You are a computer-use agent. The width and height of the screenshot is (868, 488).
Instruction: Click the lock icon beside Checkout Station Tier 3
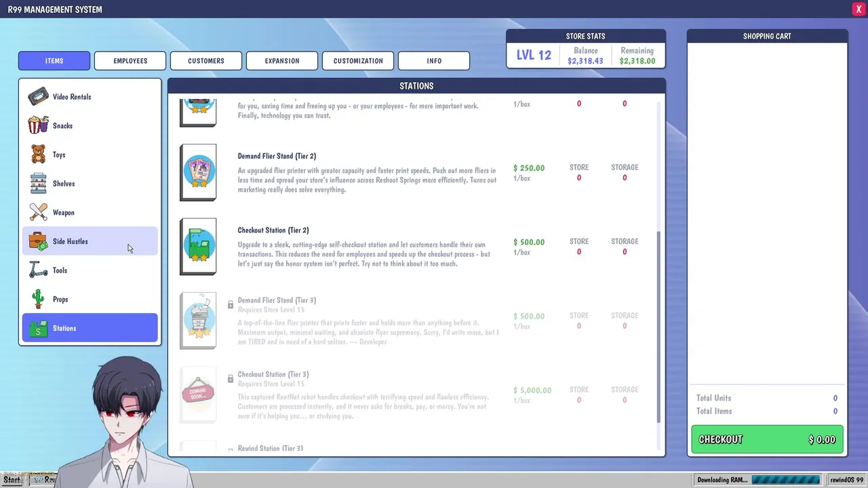tap(231, 378)
